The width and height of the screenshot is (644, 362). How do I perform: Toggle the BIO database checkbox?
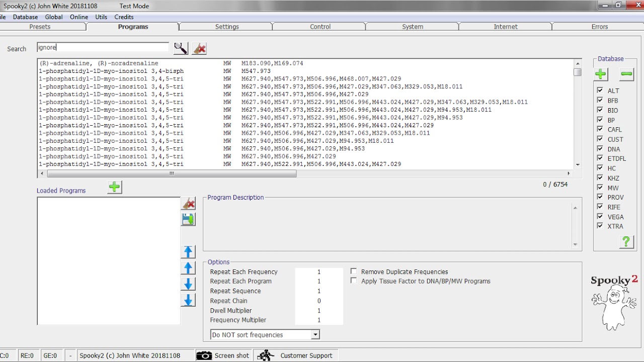(600, 110)
